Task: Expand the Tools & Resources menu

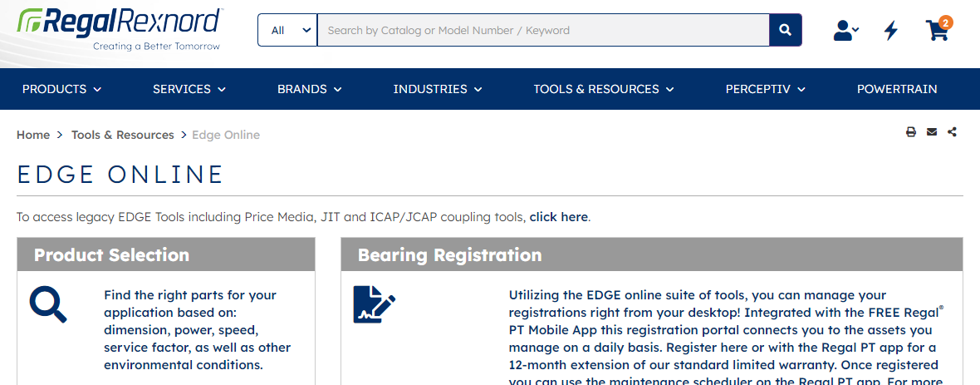Action: click(x=604, y=89)
